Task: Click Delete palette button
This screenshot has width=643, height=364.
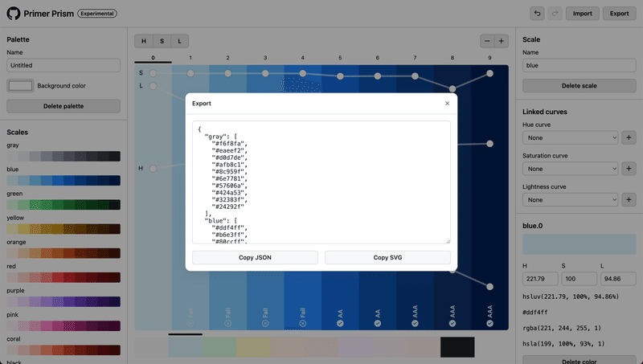Action: point(63,106)
